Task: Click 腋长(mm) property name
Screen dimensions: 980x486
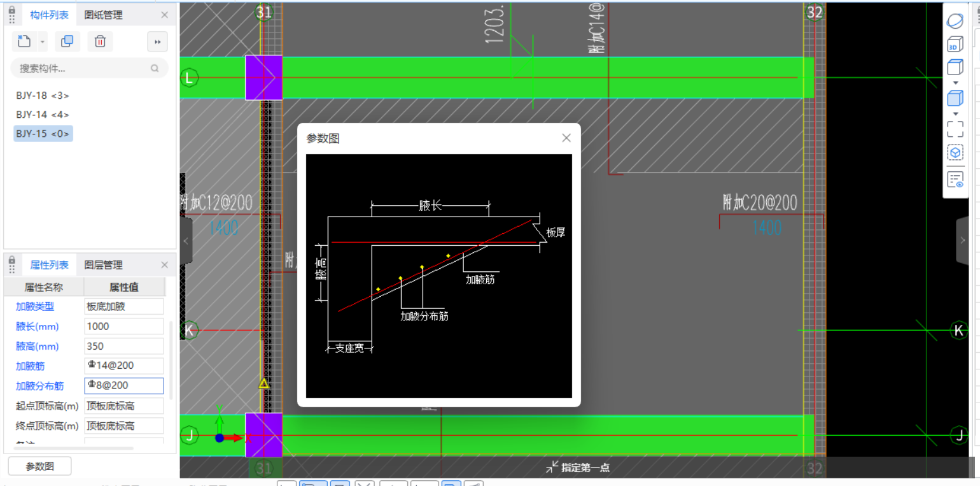Action: point(38,327)
